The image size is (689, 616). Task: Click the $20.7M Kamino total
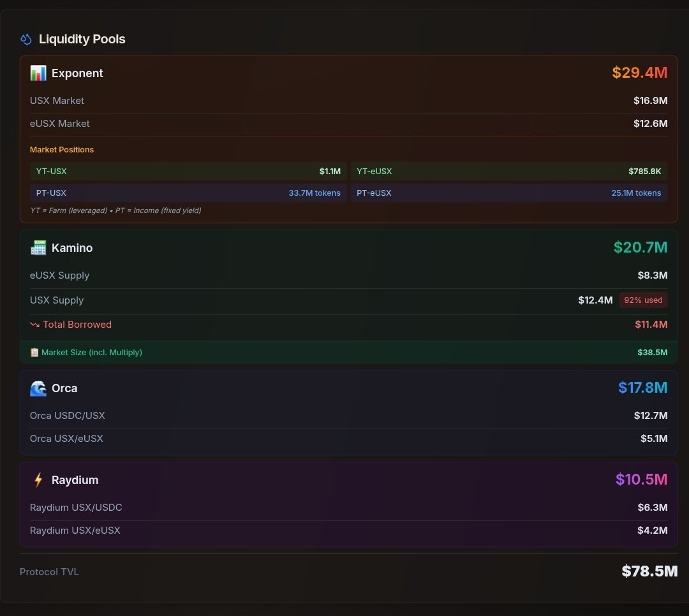click(641, 247)
